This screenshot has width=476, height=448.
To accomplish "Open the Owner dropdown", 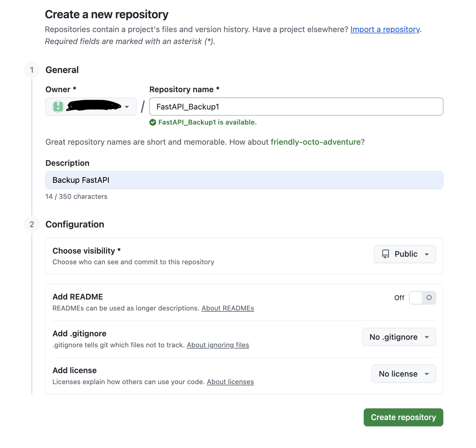I will [x=91, y=107].
